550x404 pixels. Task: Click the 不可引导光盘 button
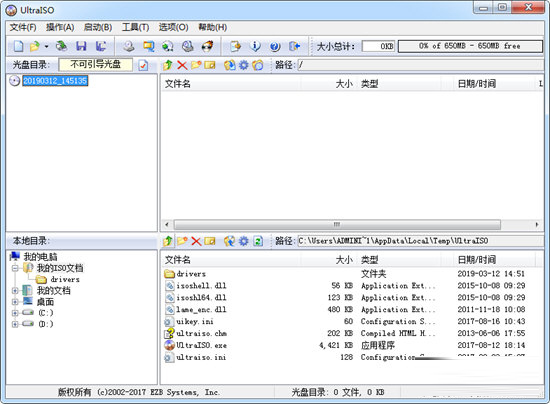[x=95, y=65]
